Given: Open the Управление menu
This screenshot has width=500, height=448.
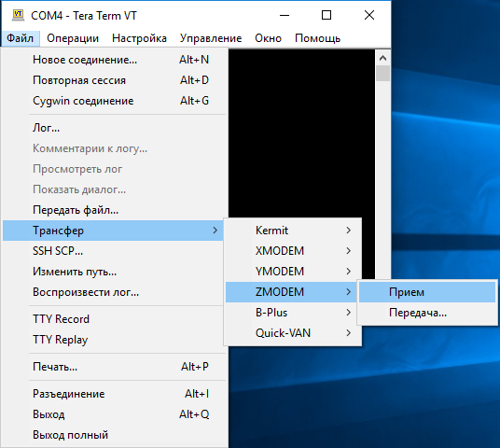Looking at the screenshot, I should tap(211, 38).
